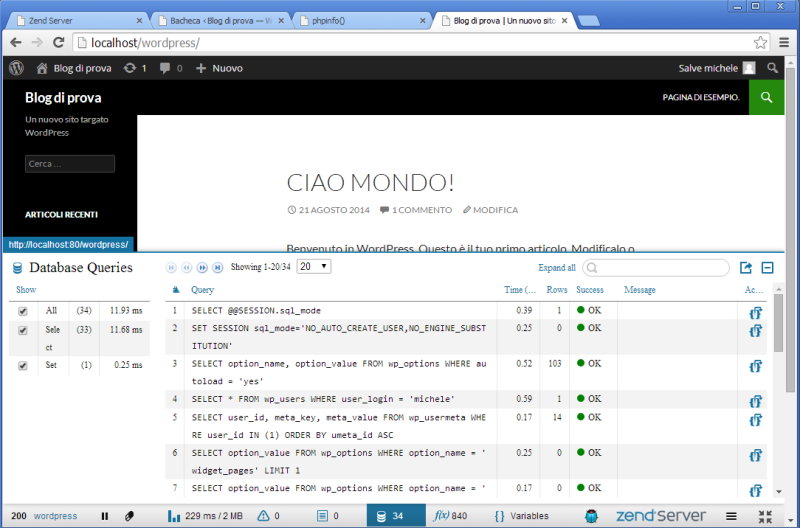The image size is (800, 528).
Task: Open the functions panel showing 840
Action: click(450, 516)
